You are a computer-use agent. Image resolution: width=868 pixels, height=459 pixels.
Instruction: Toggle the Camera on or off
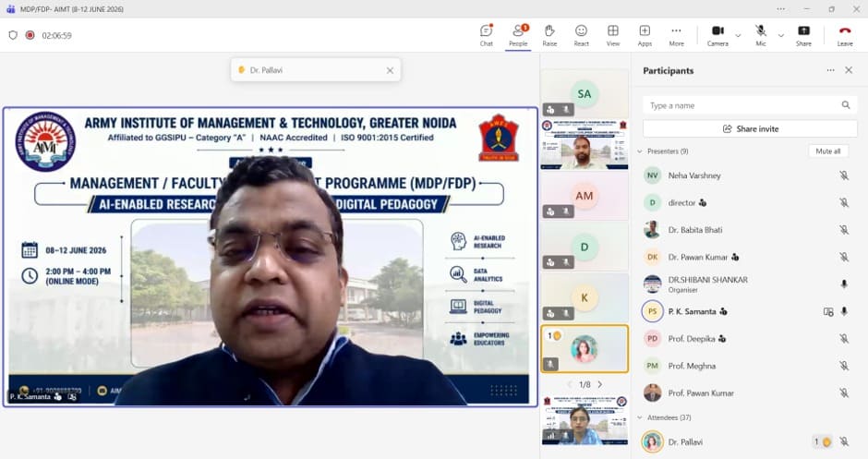718,35
